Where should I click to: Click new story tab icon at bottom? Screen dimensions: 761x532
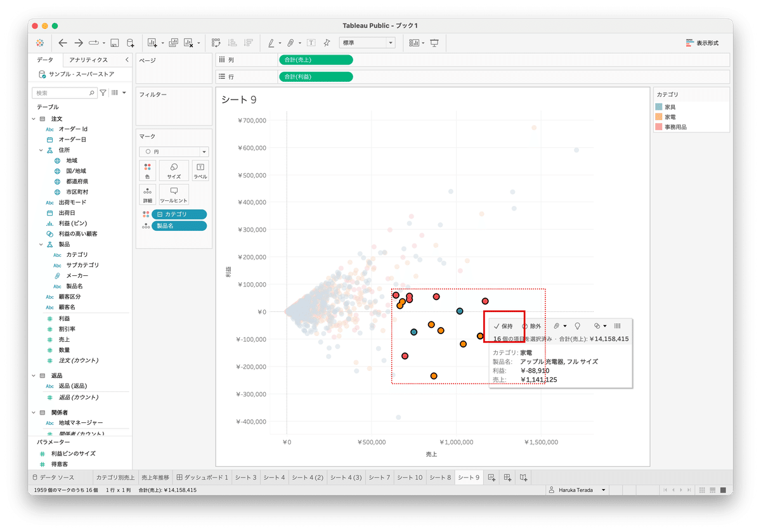click(523, 477)
